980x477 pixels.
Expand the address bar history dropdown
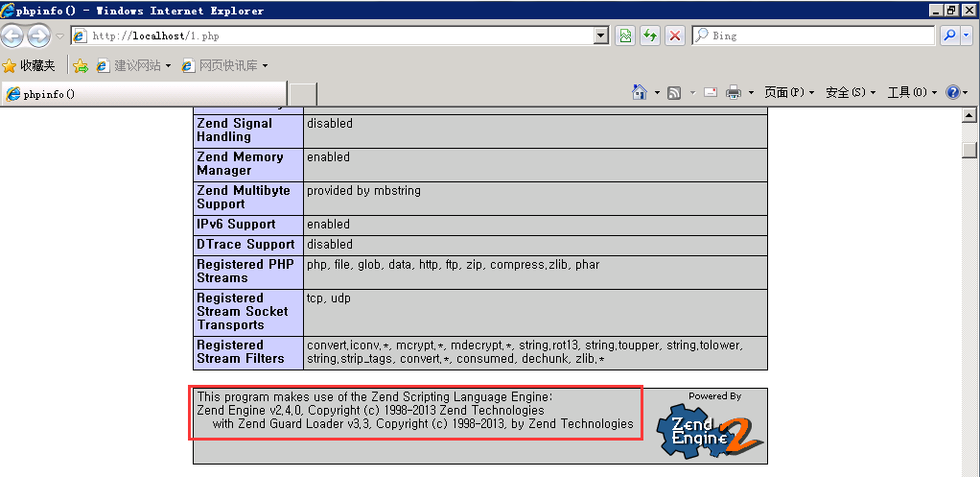(x=601, y=36)
